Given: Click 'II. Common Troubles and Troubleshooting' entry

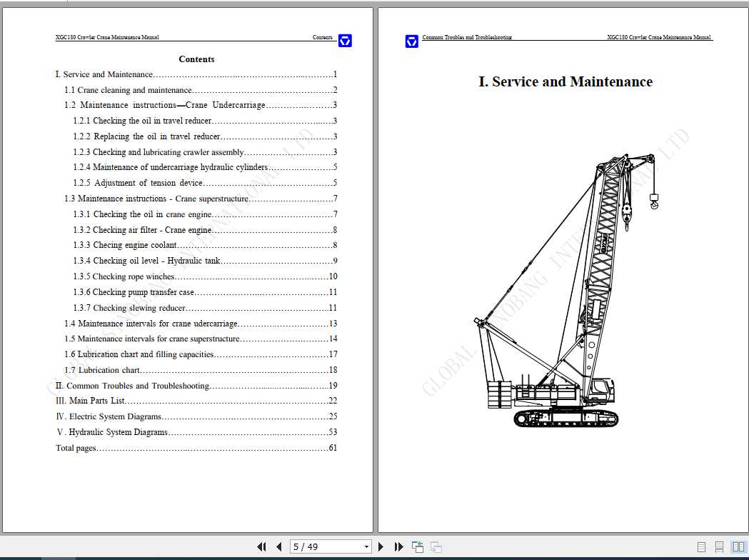Looking at the screenshot, I should coord(196,386).
